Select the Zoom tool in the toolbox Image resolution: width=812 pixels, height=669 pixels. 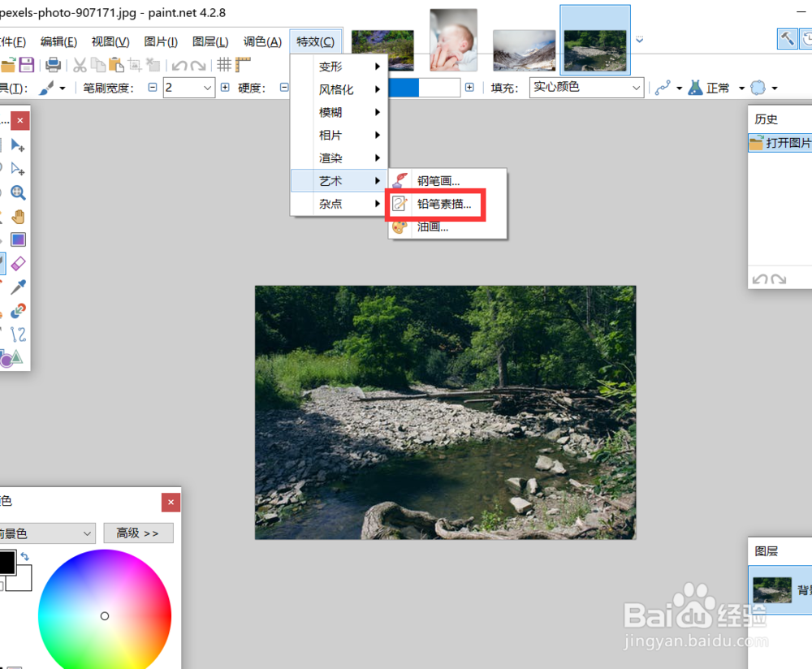18,192
